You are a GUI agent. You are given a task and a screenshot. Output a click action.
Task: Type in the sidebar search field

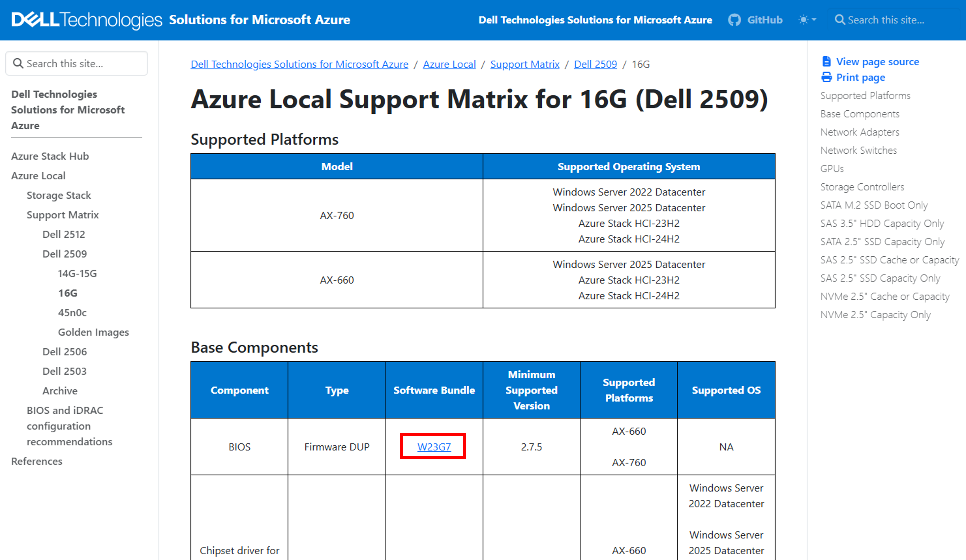(84, 63)
